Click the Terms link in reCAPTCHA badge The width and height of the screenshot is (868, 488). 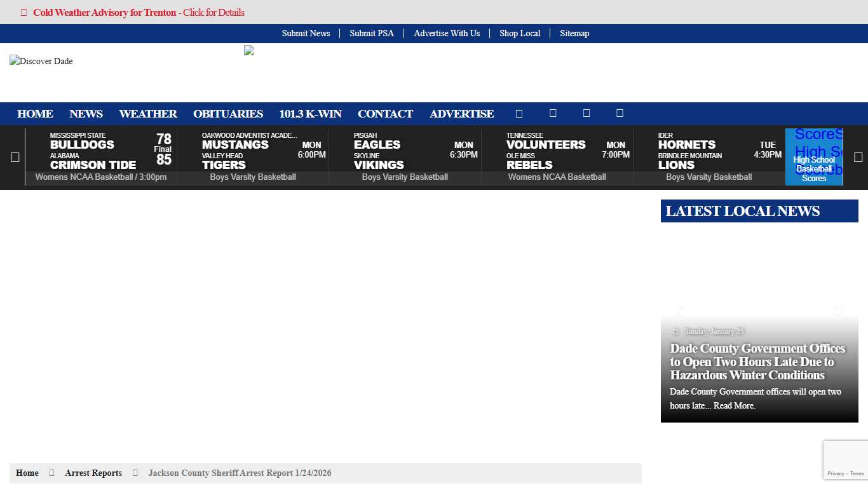coord(857,473)
